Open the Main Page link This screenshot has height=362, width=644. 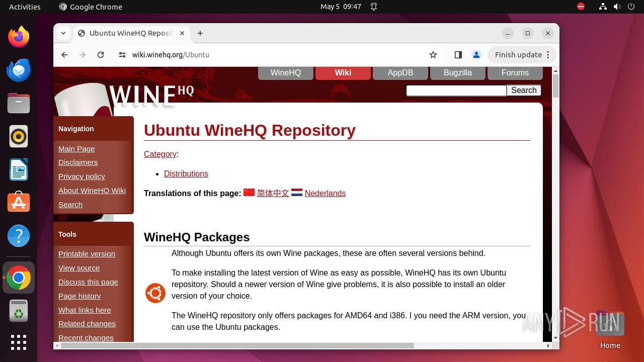pyautogui.click(x=76, y=149)
